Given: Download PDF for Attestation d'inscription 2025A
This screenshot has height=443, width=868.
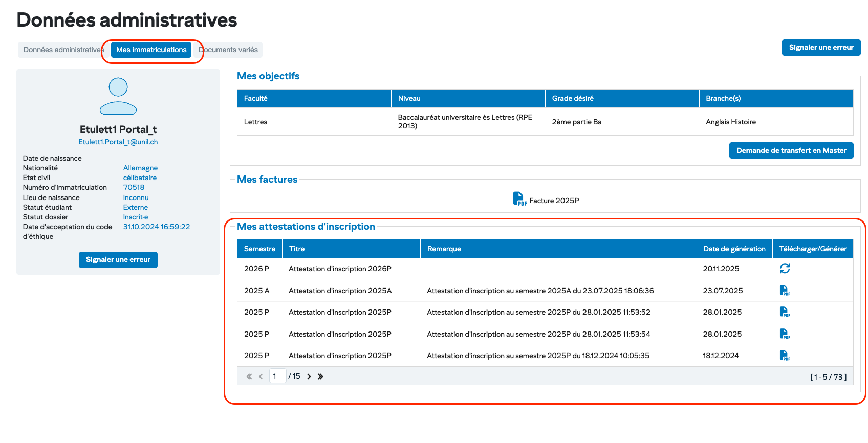Looking at the screenshot, I should pos(785,291).
